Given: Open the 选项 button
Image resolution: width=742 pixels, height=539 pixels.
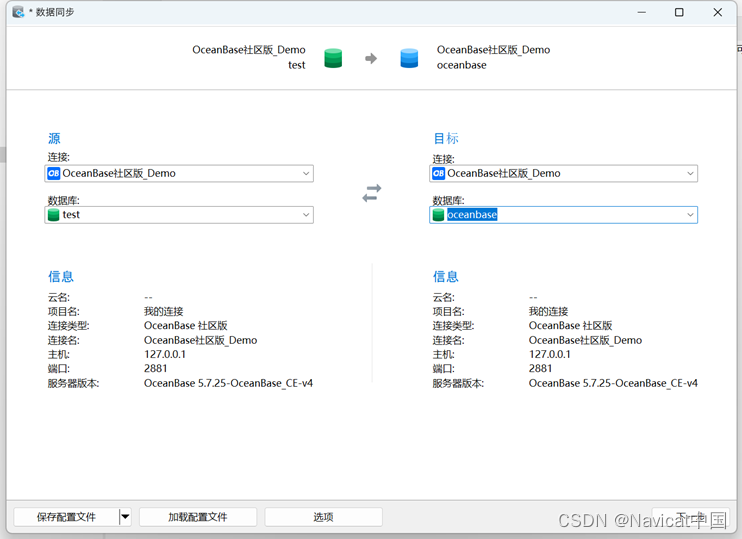Looking at the screenshot, I should pos(323,517).
